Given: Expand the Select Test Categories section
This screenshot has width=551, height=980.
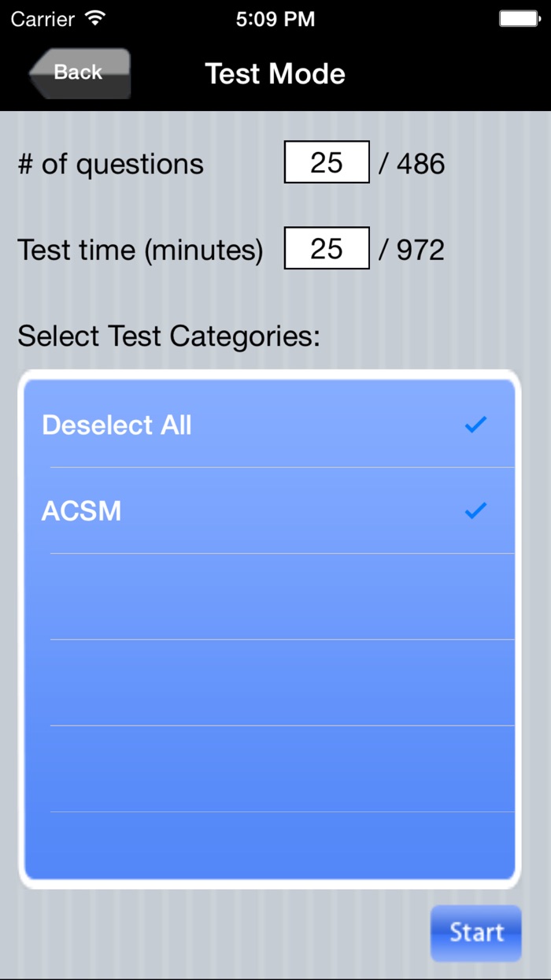Looking at the screenshot, I should point(169,335).
